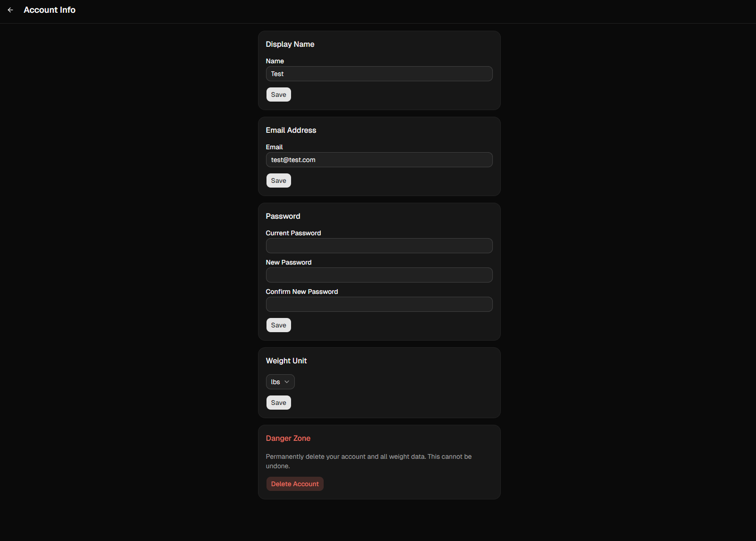Screen dimensions: 756x541
Task: Open the lbs weight unit dropdown
Action: (x=280, y=382)
